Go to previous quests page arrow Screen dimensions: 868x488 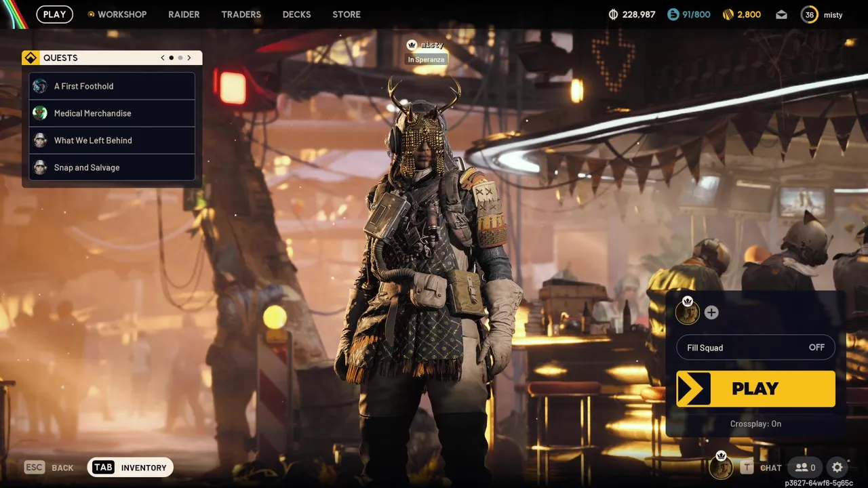click(x=162, y=58)
